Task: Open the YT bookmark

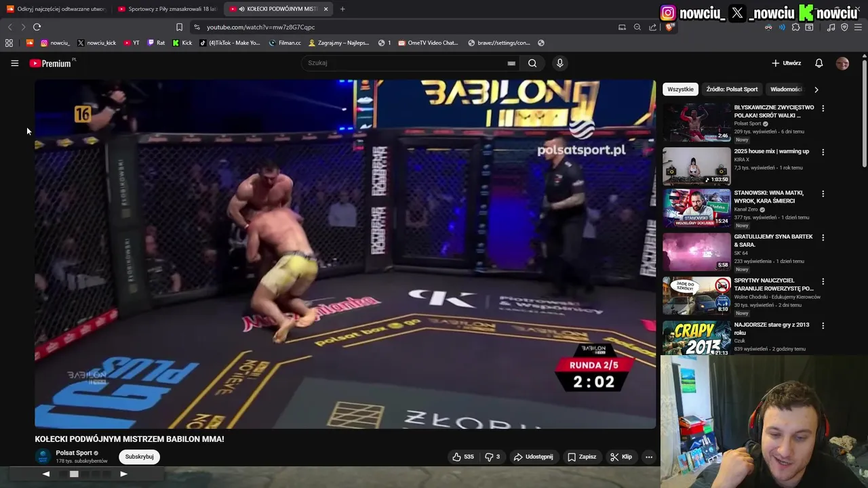Action: coord(132,43)
